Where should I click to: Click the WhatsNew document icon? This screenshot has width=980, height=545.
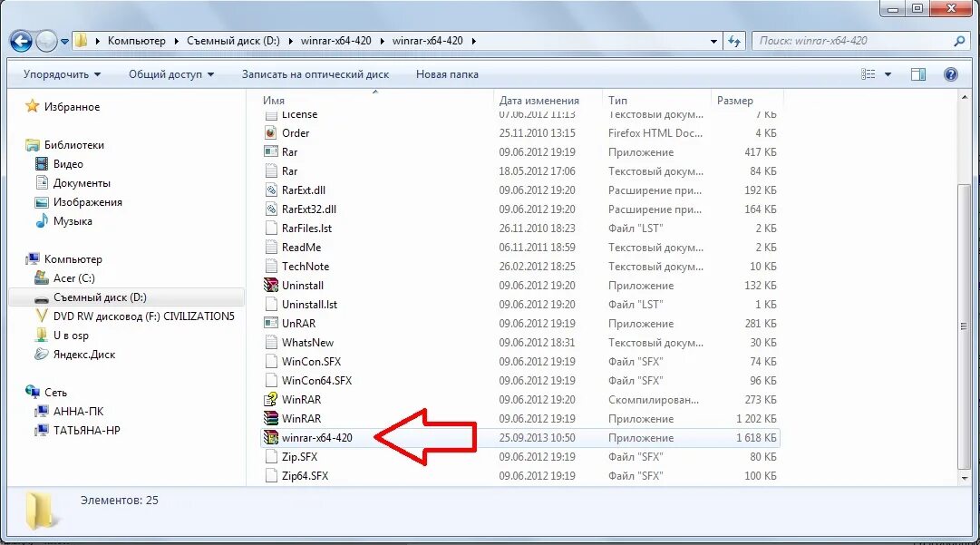pyautogui.click(x=271, y=343)
